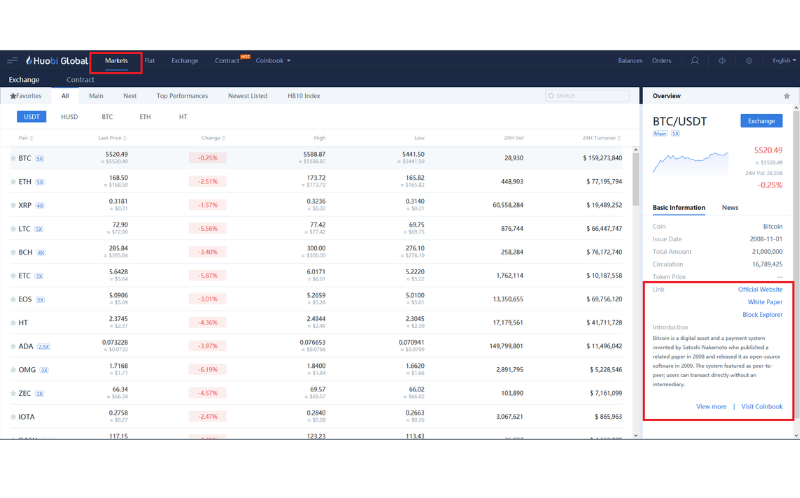Image resolution: width=800 pixels, height=498 pixels.
Task: Click the blue Exchange button for BTC/USDT
Action: coord(761,121)
